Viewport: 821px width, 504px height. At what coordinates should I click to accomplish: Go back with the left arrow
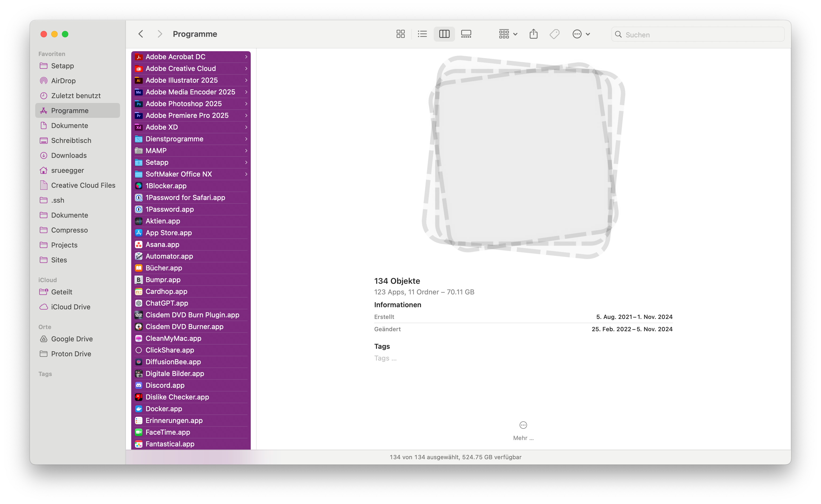point(141,34)
